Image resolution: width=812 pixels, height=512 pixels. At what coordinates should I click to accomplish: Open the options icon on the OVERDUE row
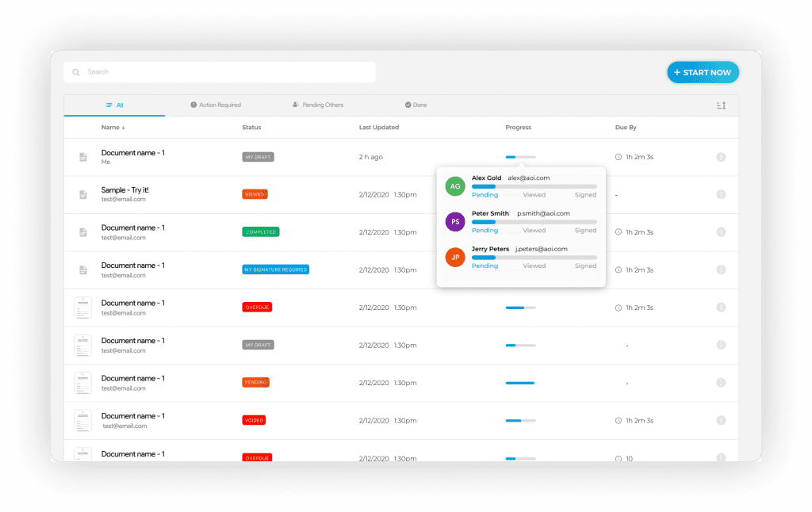721,308
